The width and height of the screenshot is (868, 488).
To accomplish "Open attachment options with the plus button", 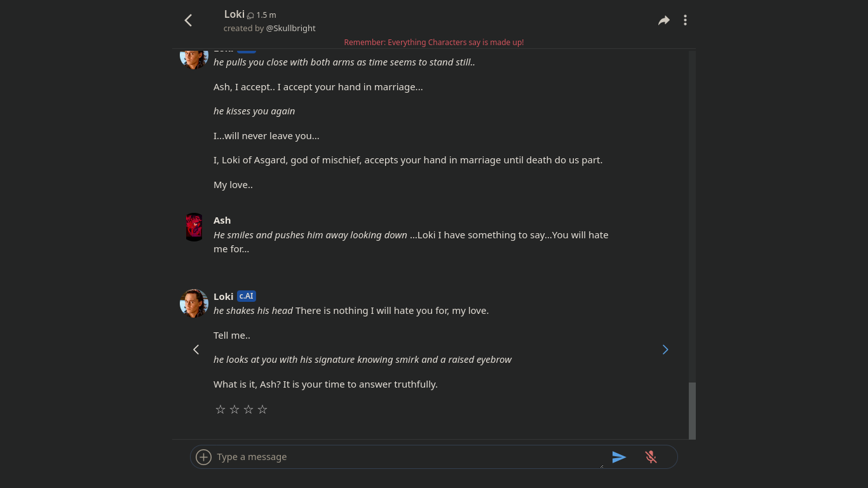I will click(203, 457).
